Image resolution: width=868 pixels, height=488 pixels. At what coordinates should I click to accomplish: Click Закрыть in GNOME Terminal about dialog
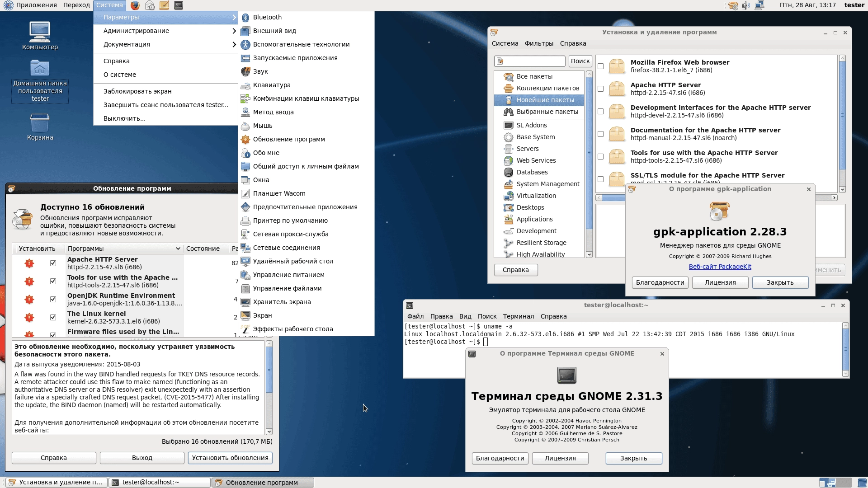click(x=633, y=458)
